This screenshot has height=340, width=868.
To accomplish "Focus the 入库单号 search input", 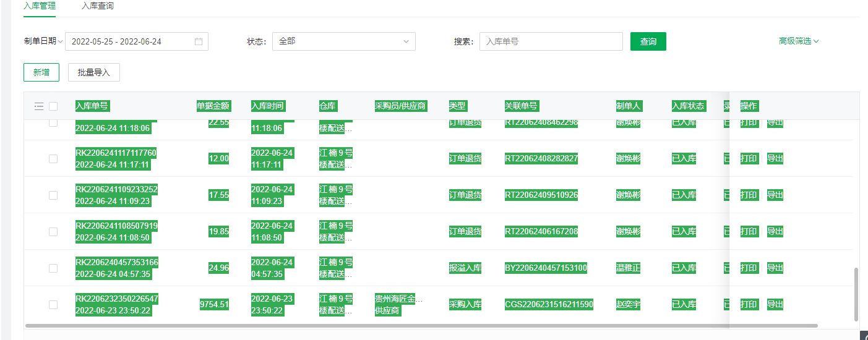I will point(551,41).
